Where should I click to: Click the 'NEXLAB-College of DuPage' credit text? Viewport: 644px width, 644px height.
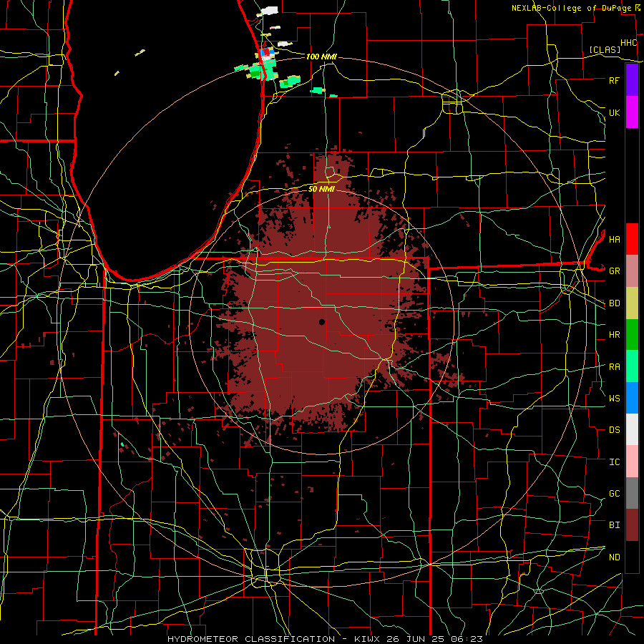click(571, 8)
